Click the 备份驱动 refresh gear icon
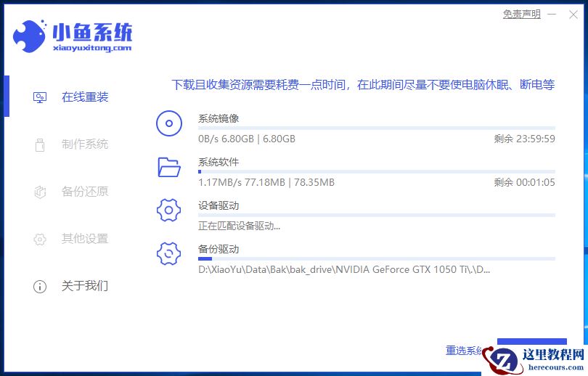Screen dimensions: 588x376 pyautogui.click(x=168, y=254)
